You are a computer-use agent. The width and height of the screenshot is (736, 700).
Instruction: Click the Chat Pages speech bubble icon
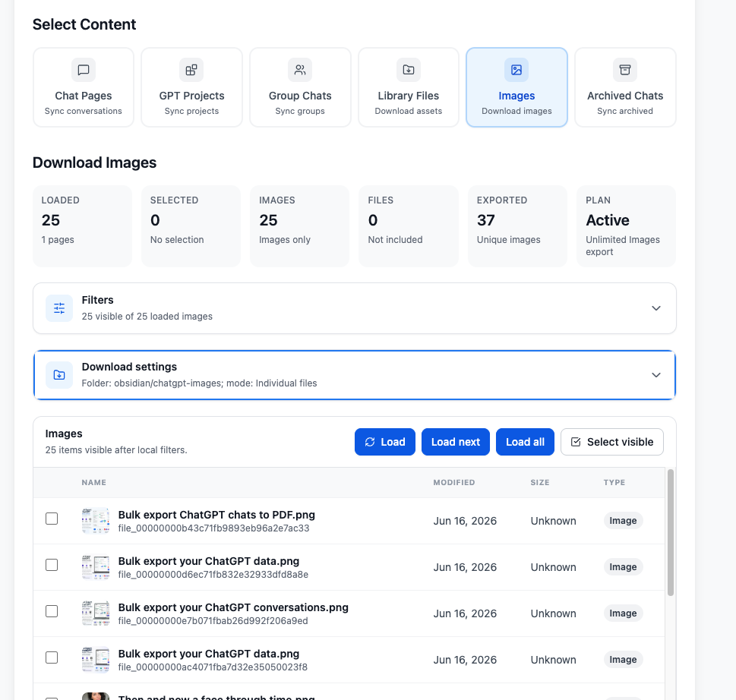tap(84, 70)
